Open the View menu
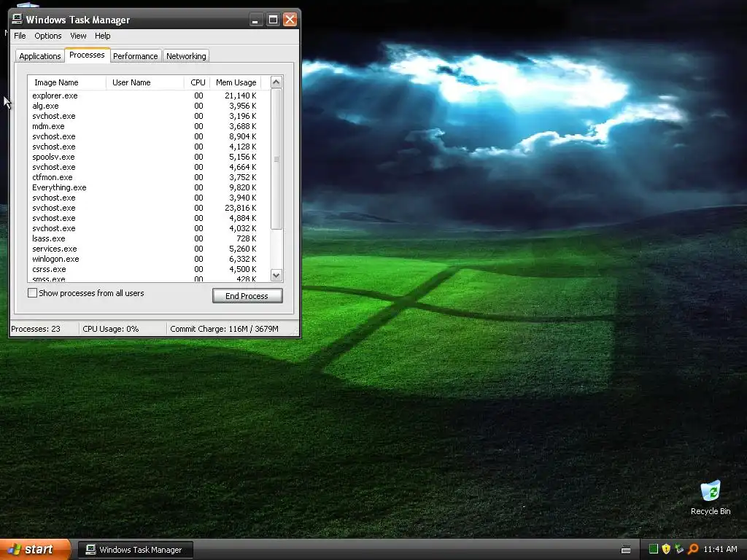Image resolution: width=747 pixels, height=560 pixels. pos(78,36)
